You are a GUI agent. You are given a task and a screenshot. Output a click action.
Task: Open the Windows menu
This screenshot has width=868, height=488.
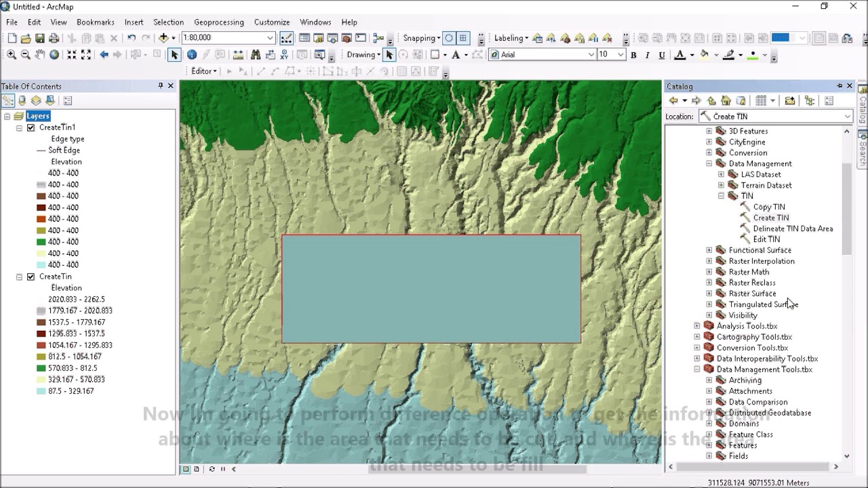(315, 22)
